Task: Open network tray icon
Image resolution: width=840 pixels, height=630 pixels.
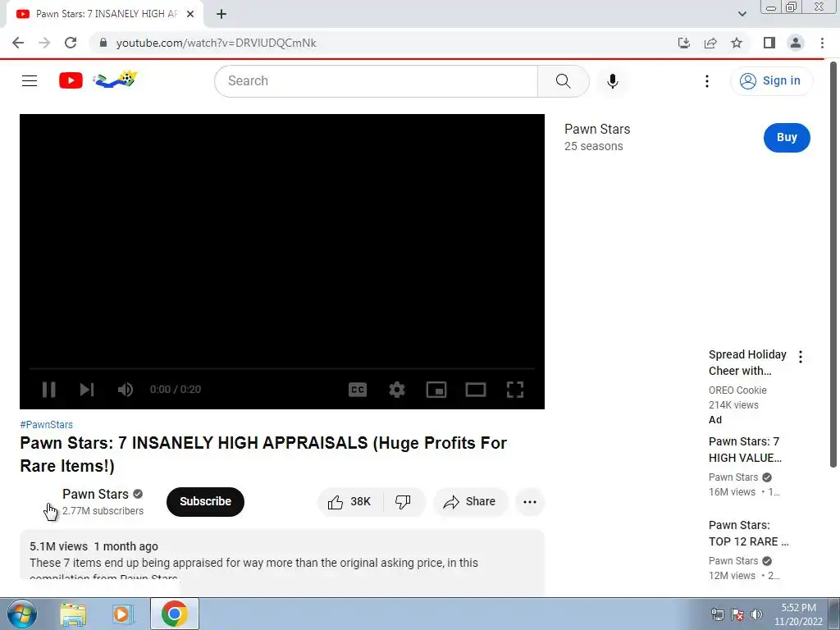Action: (717, 614)
